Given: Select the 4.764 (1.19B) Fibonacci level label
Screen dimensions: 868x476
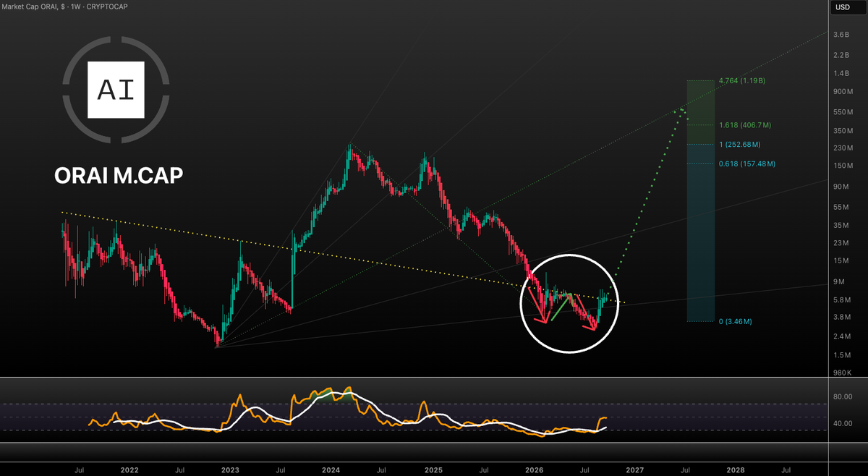Looking at the screenshot, I should pyautogui.click(x=742, y=81).
